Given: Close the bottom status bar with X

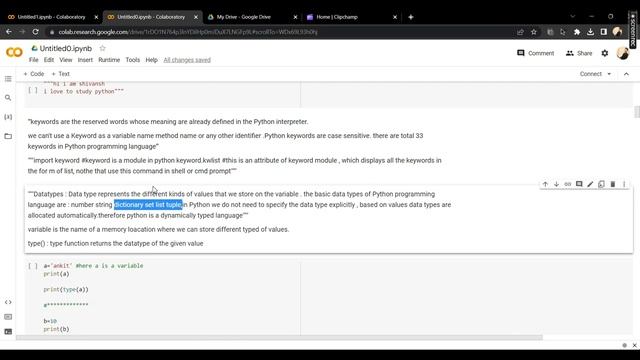Looking at the screenshot, I should point(635,345).
